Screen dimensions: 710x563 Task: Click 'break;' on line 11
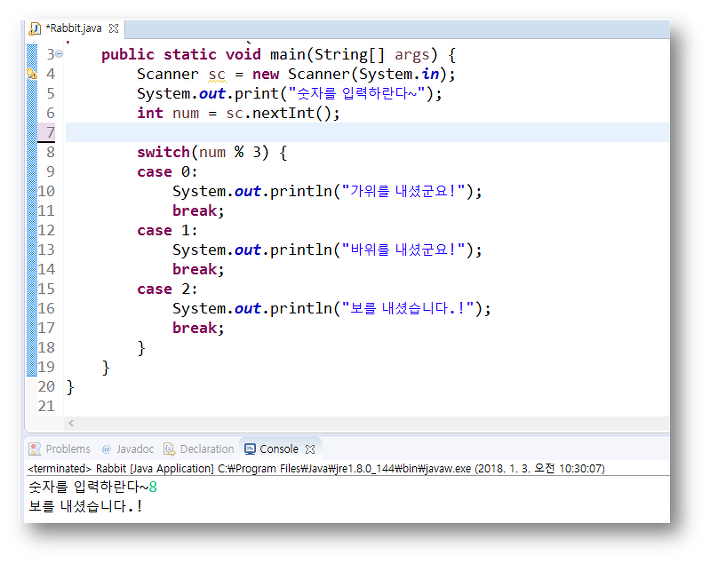point(198,211)
